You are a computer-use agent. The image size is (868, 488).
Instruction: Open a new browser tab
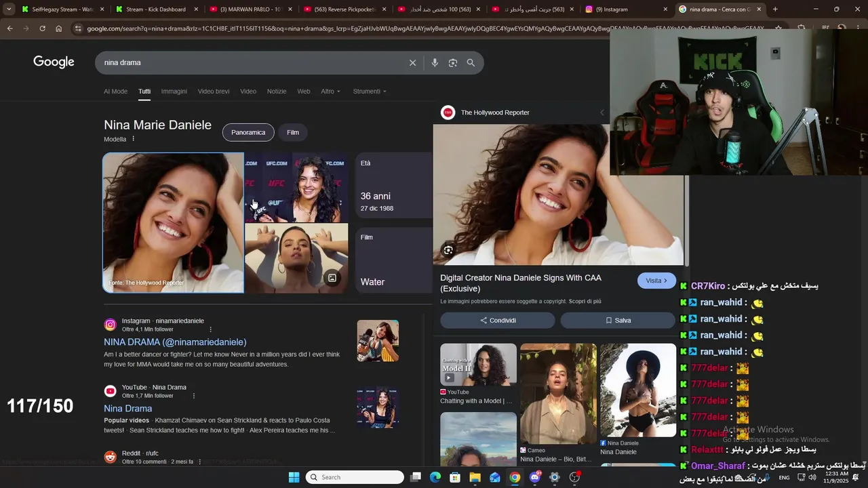(x=775, y=9)
